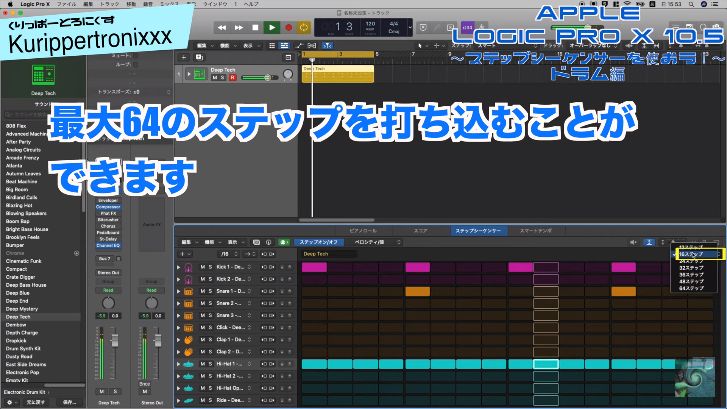Click the orange Click row drum icon
The image size is (727, 409).
click(x=188, y=328)
